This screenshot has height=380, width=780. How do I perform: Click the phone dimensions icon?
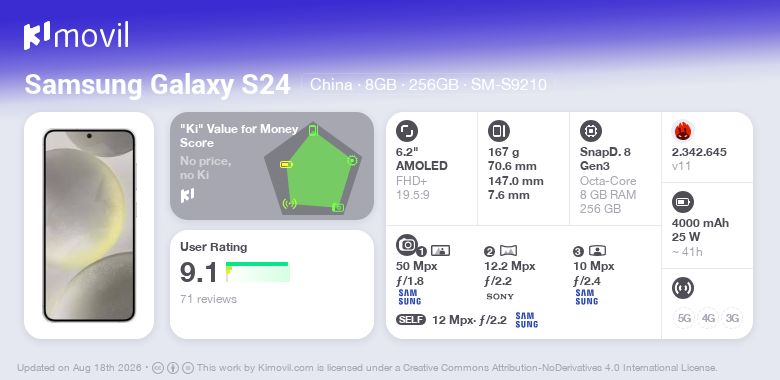(499, 131)
